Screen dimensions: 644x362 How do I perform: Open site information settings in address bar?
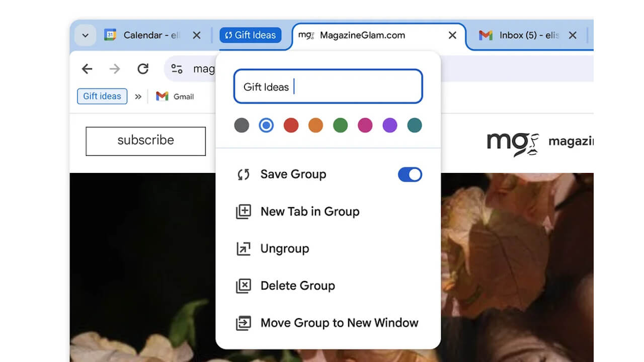point(177,69)
